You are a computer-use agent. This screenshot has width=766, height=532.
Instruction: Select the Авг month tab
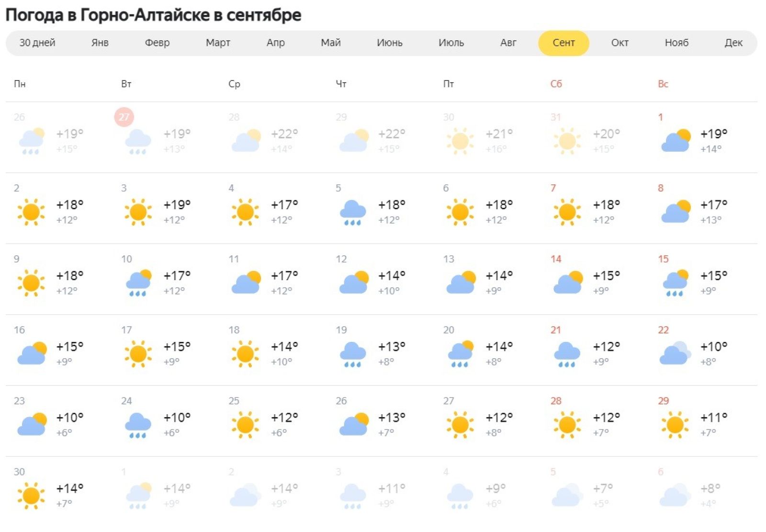click(x=508, y=43)
